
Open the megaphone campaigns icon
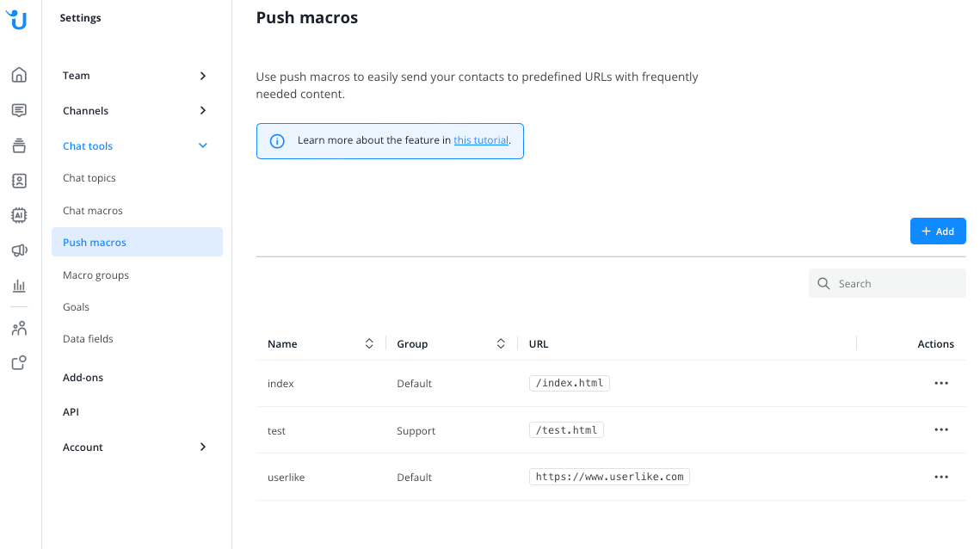pyautogui.click(x=20, y=250)
